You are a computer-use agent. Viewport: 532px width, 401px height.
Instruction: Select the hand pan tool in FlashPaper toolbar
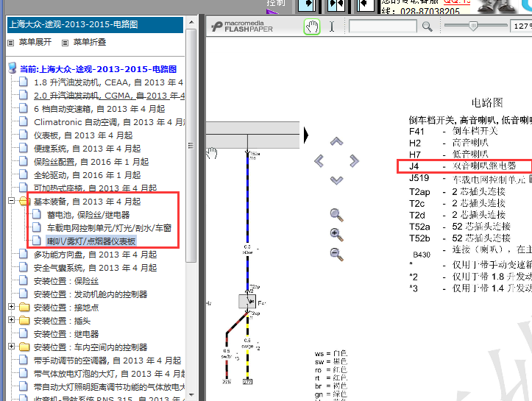pos(311,26)
